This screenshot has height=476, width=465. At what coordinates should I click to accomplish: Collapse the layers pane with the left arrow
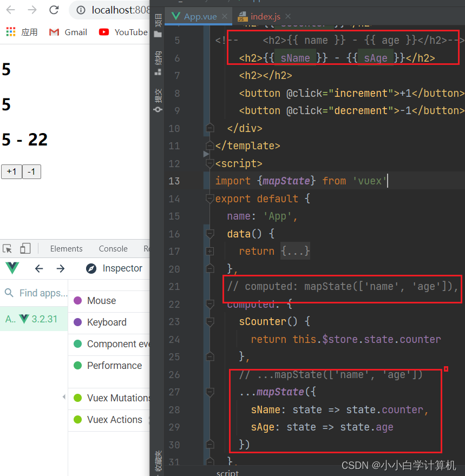(64, 397)
